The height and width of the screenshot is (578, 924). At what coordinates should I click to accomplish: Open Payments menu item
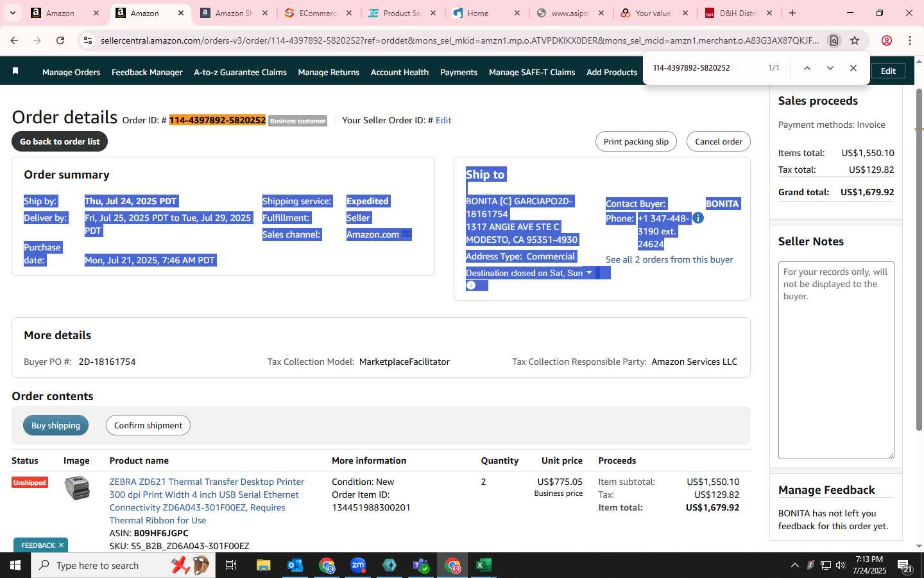point(459,72)
